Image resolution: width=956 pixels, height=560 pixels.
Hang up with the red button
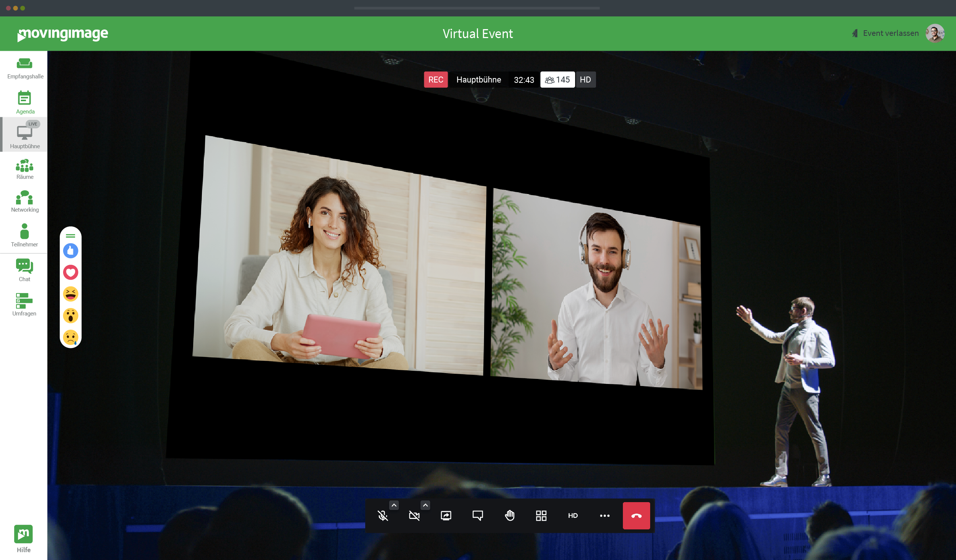coord(636,515)
